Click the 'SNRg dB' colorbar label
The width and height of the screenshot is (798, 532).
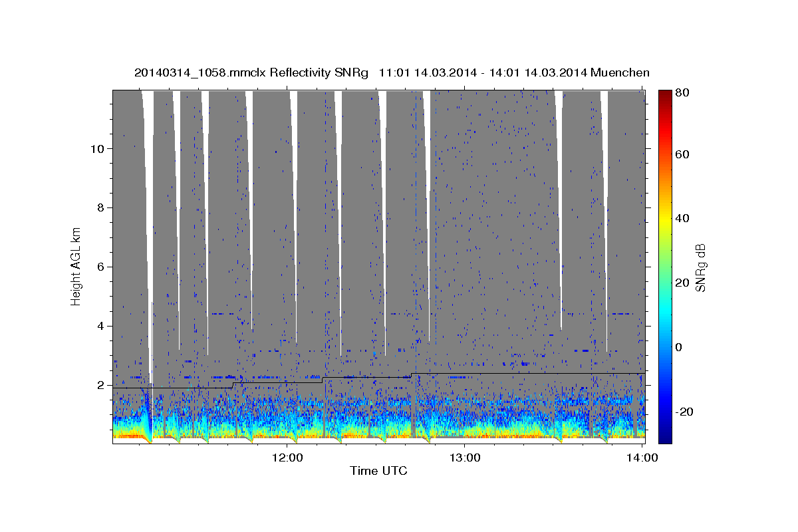[x=700, y=267]
